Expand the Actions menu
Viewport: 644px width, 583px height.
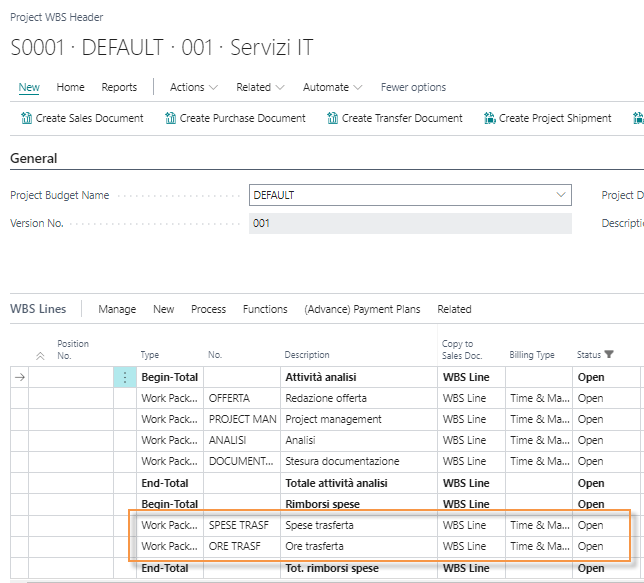click(x=194, y=87)
